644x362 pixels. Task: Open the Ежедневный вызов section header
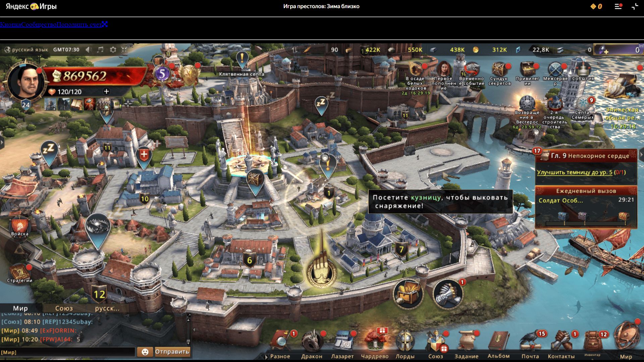coord(586,191)
